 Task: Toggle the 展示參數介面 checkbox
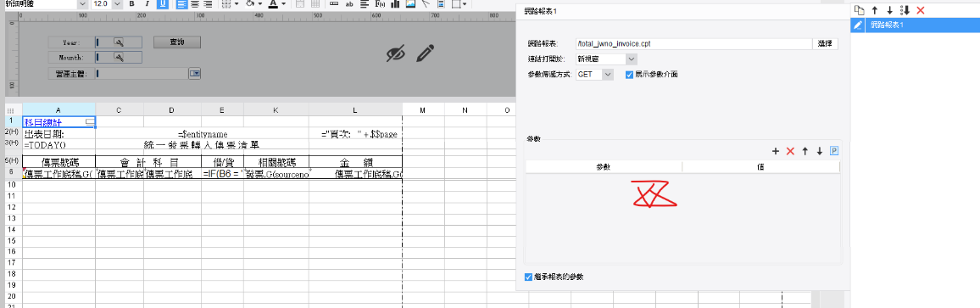[629, 74]
